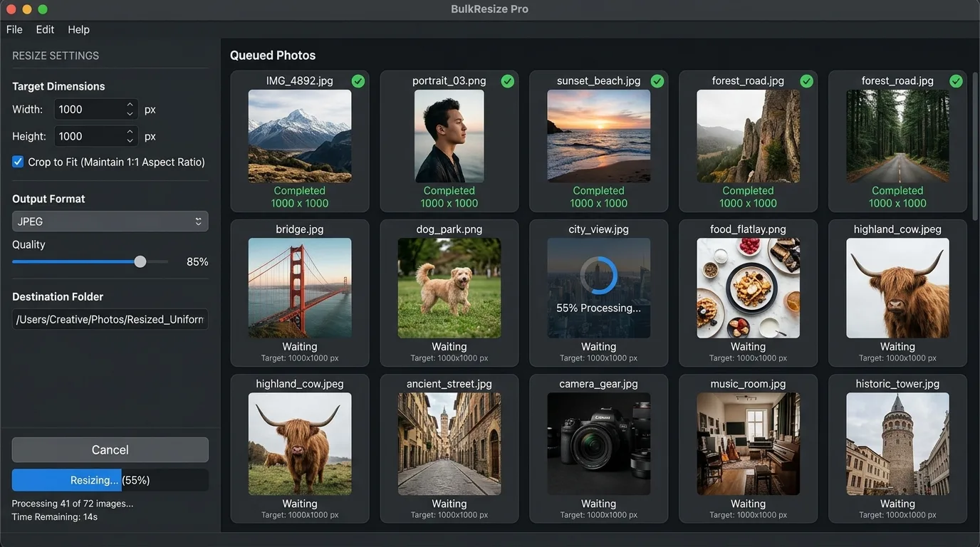This screenshot has height=547, width=980.
Task: Select the ancient_street.jpg thumbnail
Action: 449,444
